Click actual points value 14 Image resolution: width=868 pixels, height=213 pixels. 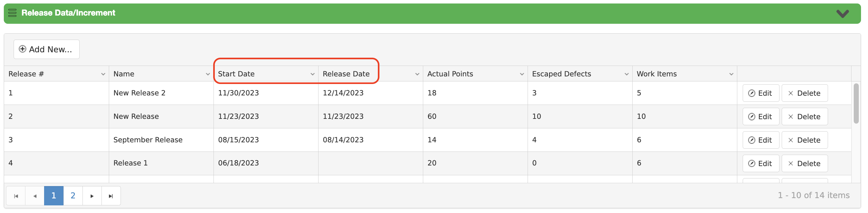(x=432, y=140)
